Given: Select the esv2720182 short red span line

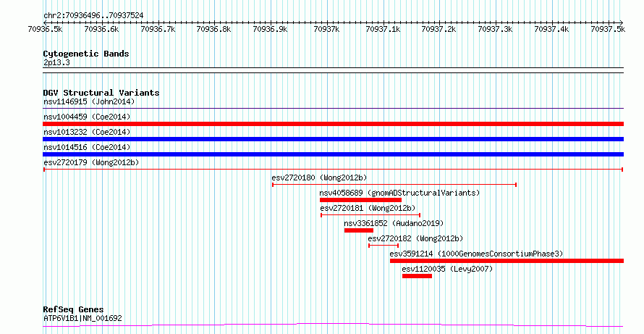Looking at the screenshot, I should point(384,246).
